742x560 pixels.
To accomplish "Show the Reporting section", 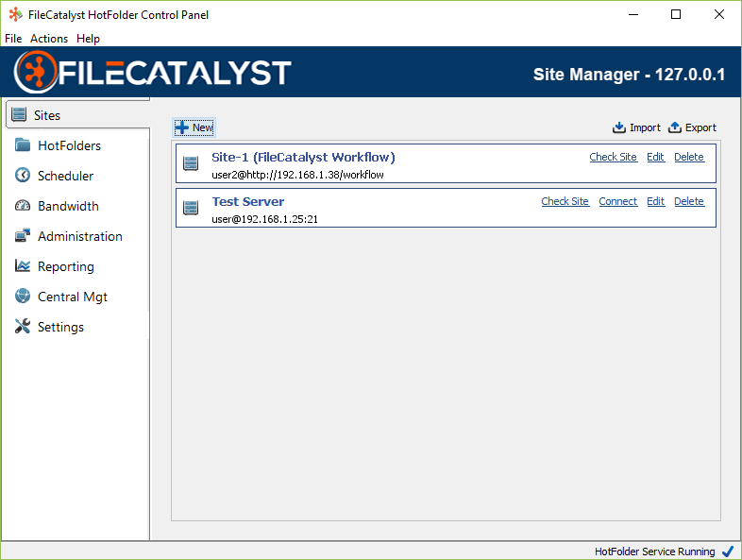I will [x=66, y=266].
